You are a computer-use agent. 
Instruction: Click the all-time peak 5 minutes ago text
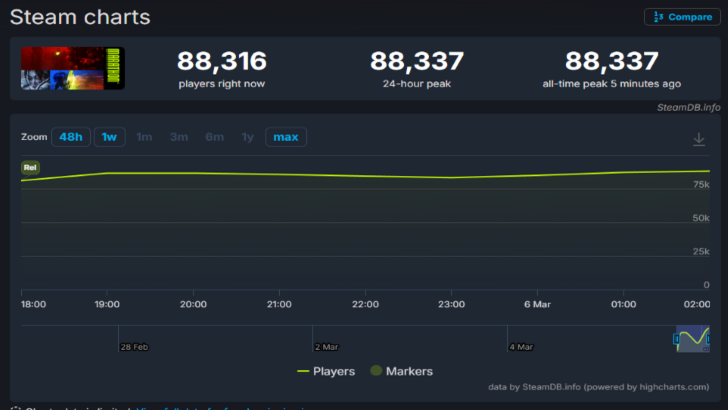click(611, 84)
